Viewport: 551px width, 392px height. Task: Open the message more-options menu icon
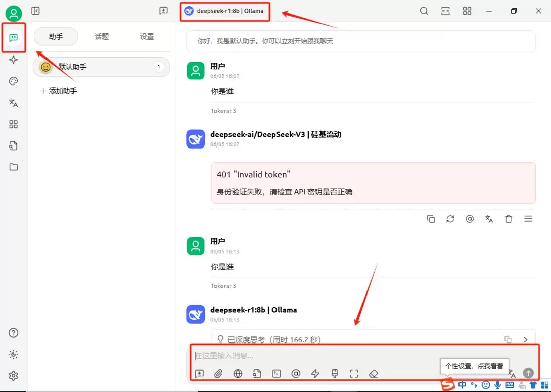coord(528,219)
